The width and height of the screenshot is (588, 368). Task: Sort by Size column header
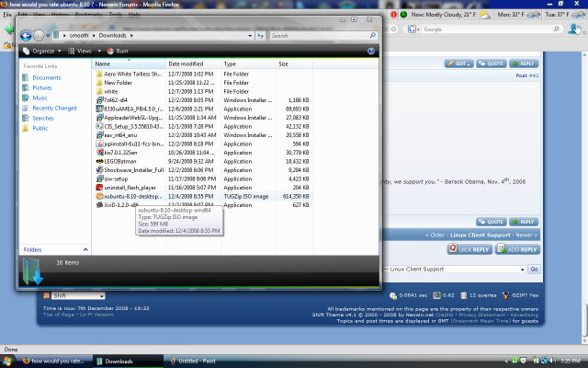point(294,63)
